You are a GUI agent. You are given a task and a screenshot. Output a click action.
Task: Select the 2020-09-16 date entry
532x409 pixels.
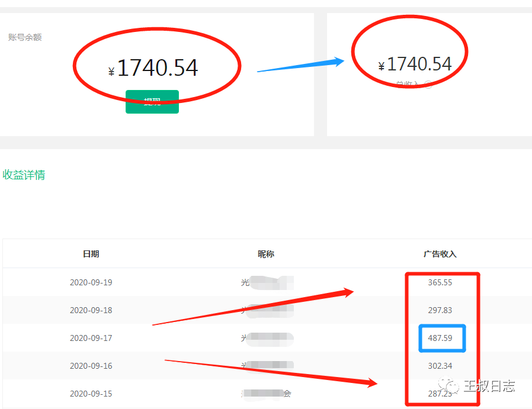(91, 366)
